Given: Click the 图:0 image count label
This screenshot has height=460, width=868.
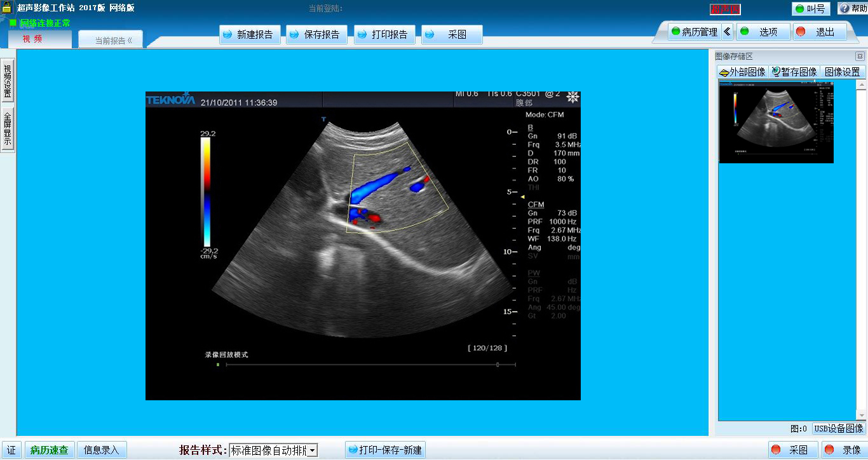Looking at the screenshot, I should pos(799,429).
